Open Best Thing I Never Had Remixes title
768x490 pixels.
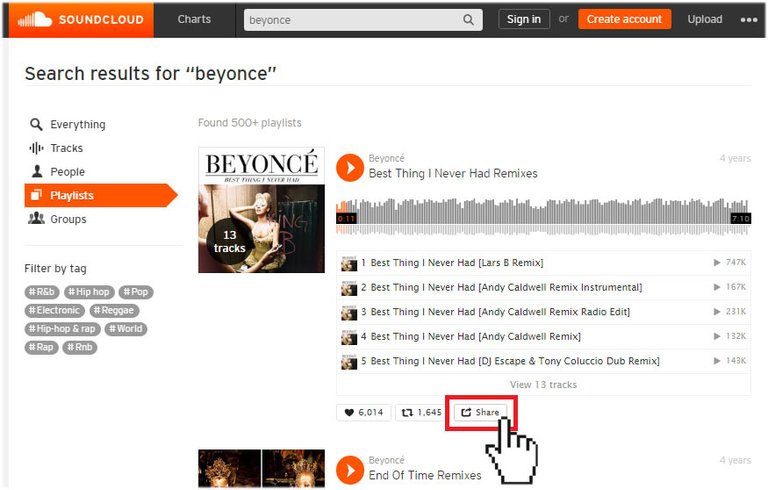(453, 173)
